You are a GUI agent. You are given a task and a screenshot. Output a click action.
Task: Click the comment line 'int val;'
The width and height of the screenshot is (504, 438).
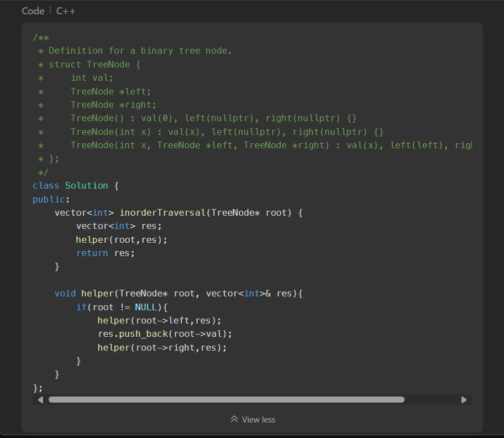pyautogui.click(x=92, y=78)
